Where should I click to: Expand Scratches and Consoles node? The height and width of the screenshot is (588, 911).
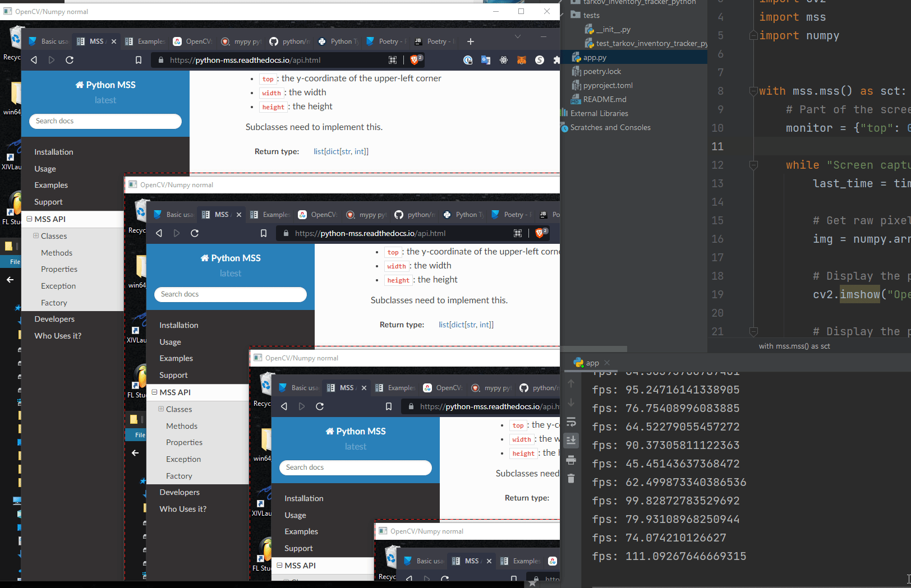tap(610, 127)
